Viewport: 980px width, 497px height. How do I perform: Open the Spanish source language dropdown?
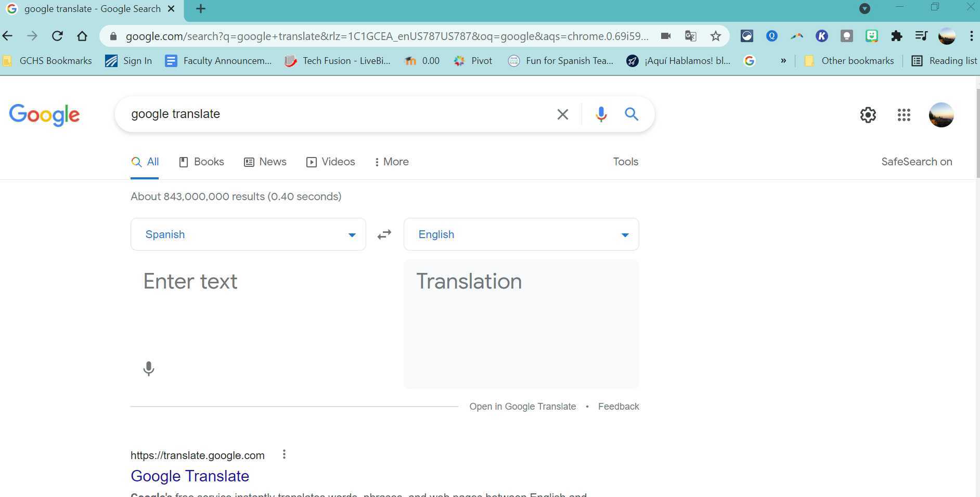(x=248, y=234)
